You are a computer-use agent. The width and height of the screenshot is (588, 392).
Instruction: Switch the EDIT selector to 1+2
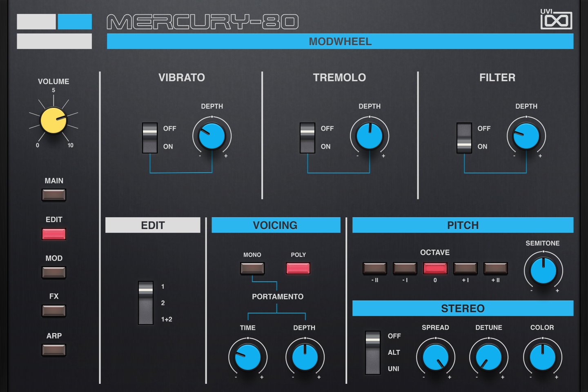tap(145, 318)
